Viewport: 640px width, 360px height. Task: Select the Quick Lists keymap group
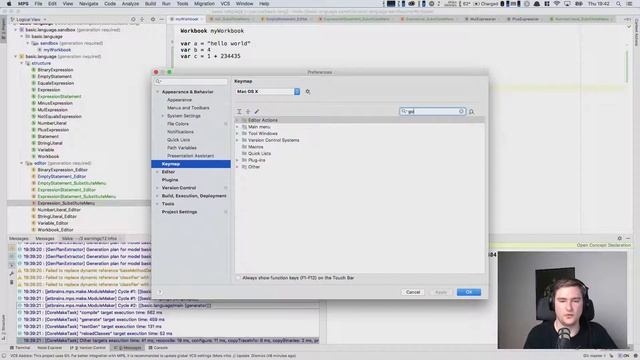(x=260, y=153)
